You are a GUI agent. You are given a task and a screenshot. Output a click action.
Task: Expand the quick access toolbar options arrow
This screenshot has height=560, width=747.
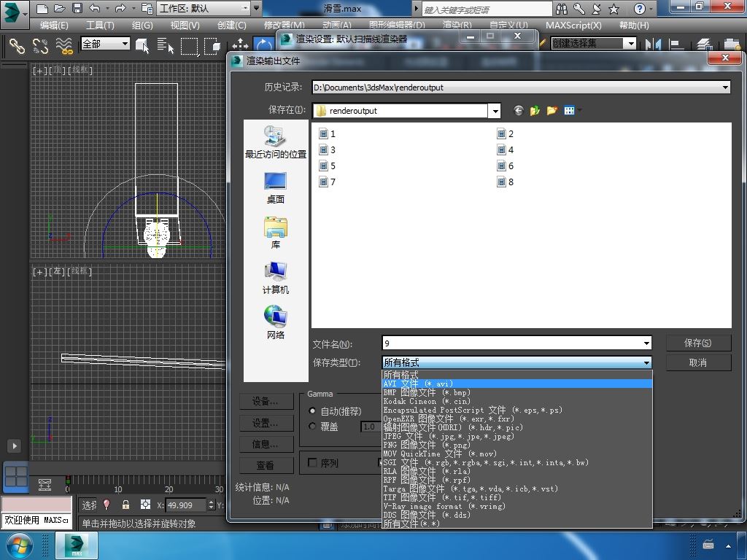coord(256,8)
